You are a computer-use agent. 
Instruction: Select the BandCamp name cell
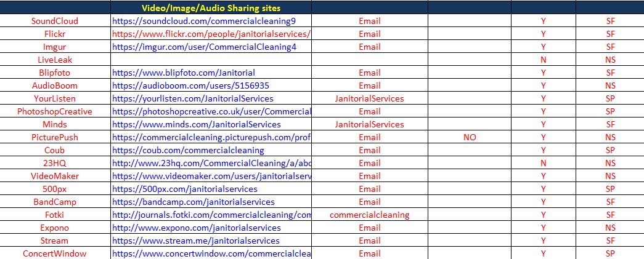point(55,202)
